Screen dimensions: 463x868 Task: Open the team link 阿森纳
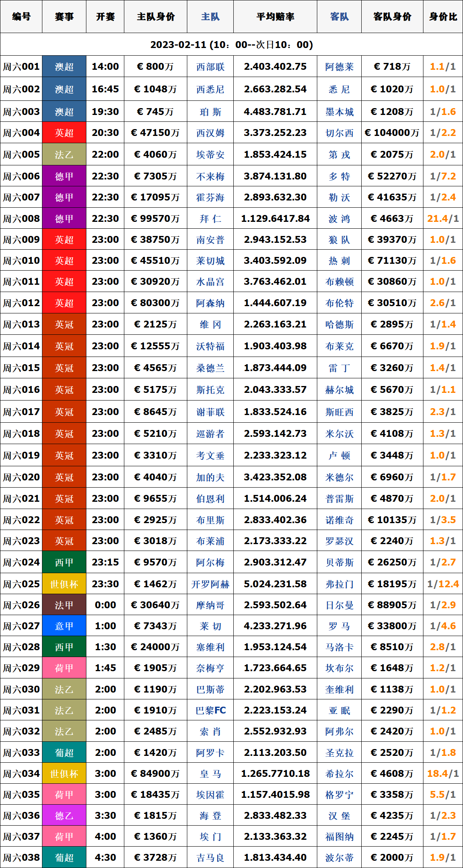pyautogui.click(x=210, y=303)
